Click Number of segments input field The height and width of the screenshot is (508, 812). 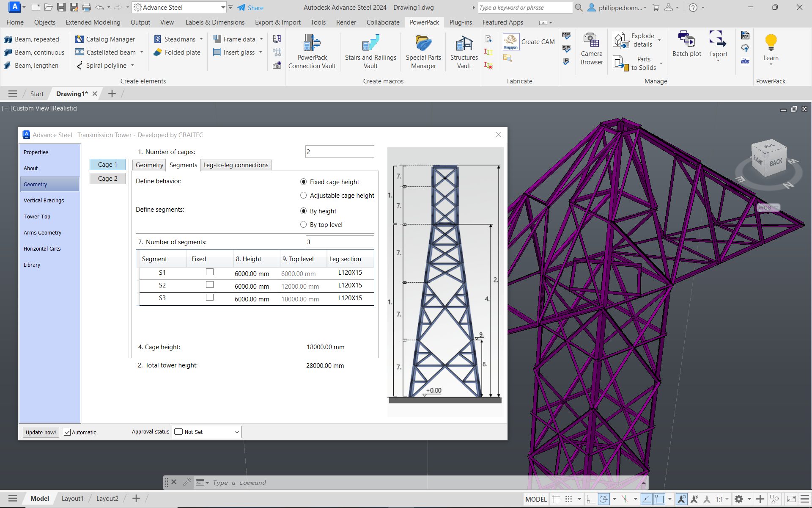point(340,242)
